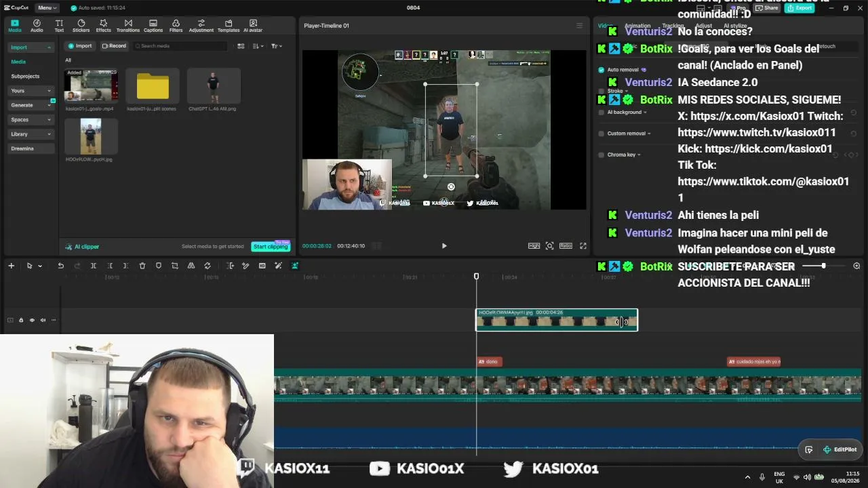The image size is (868, 488).
Task: Select the kasiox01 goals mp4 thumbnail
Action: tap(91, 86)
